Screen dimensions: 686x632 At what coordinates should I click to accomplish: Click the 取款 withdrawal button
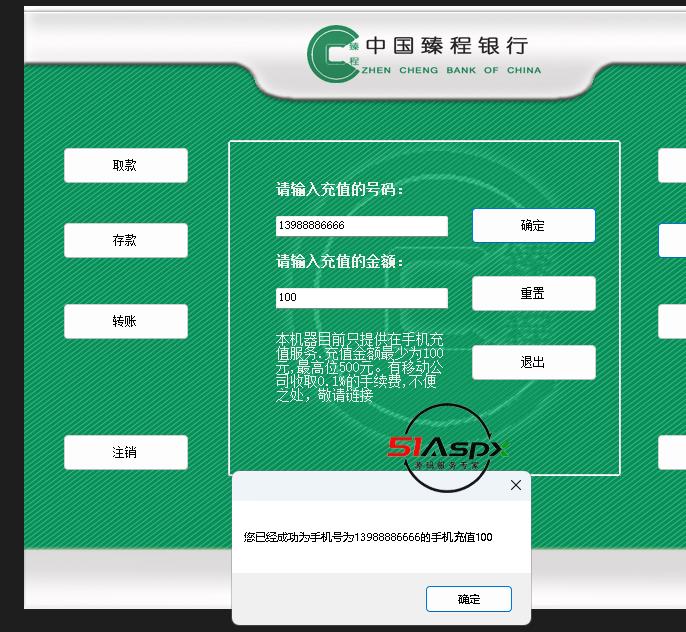point(126,165)
